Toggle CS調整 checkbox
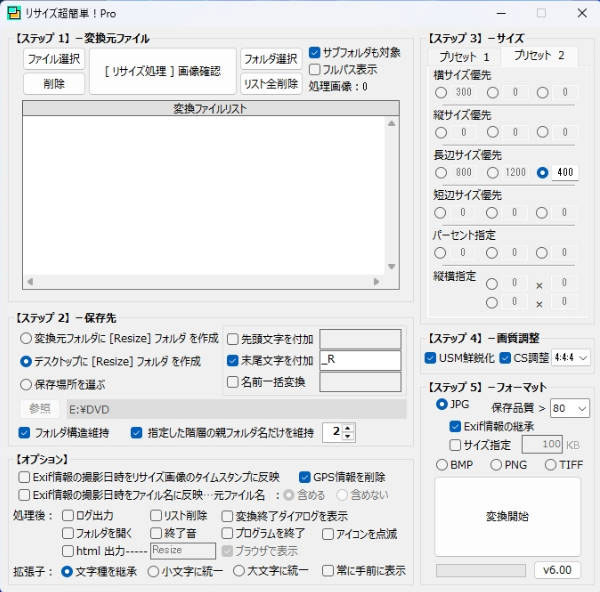Screen dimensions: 600x592 click(x=505, y=358)
